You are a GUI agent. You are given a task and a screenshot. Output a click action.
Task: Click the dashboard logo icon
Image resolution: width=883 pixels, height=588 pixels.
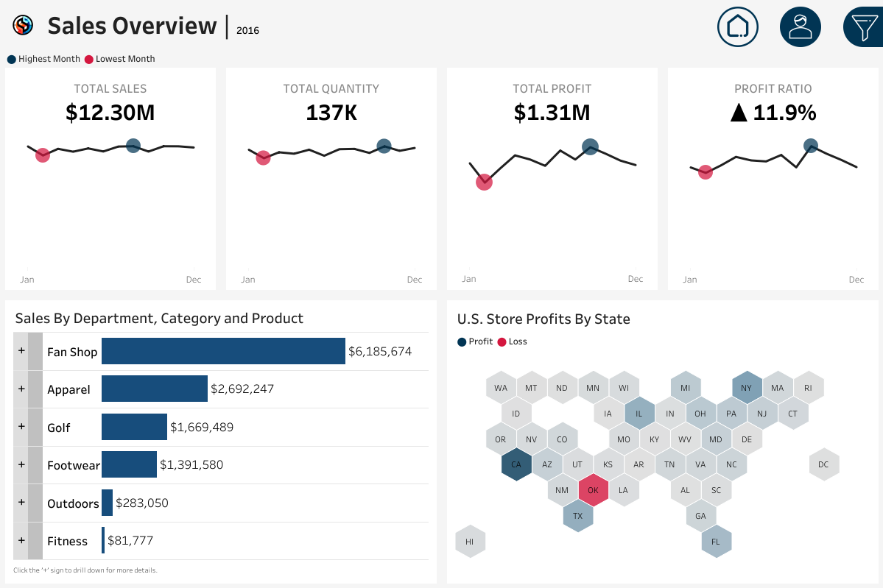coord(23,26)
